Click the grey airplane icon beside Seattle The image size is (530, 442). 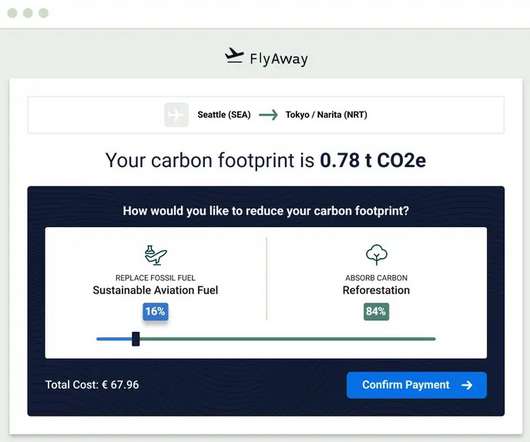(176, 115)
